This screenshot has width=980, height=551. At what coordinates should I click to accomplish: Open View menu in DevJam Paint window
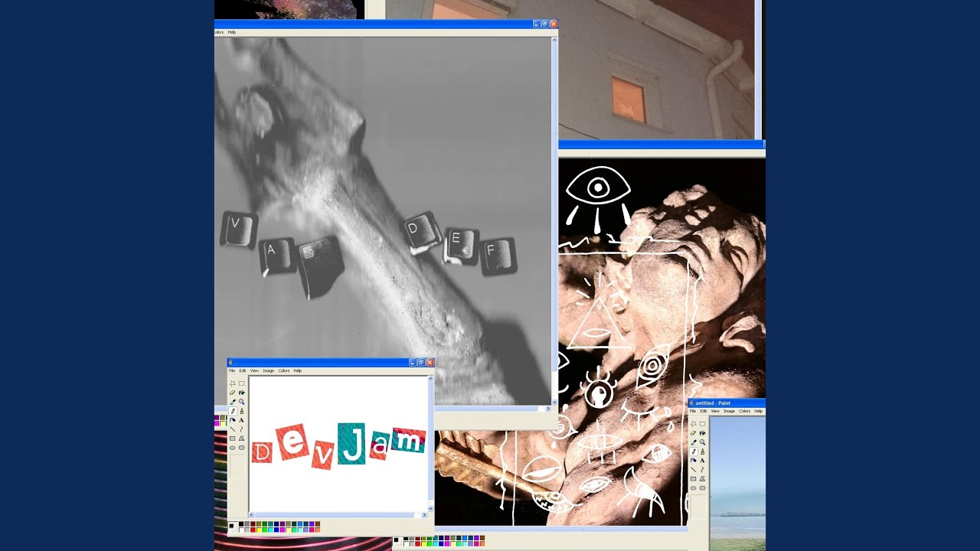coord(254,370)
